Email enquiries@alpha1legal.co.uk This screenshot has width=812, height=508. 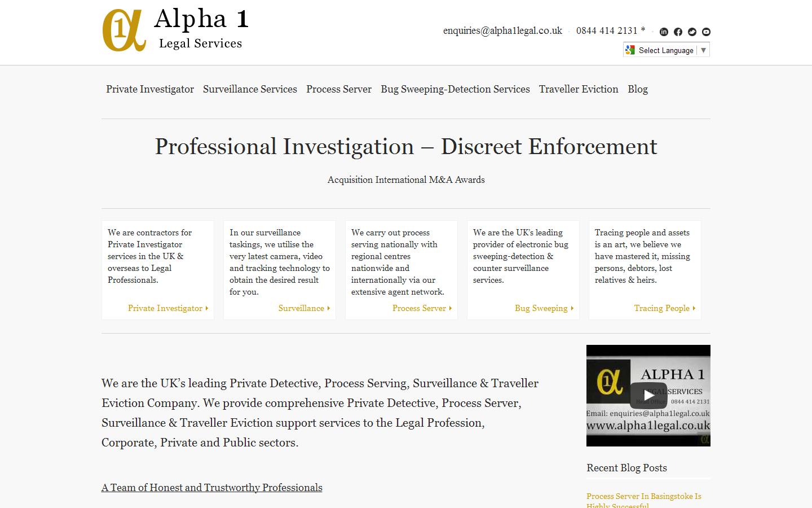502,31
